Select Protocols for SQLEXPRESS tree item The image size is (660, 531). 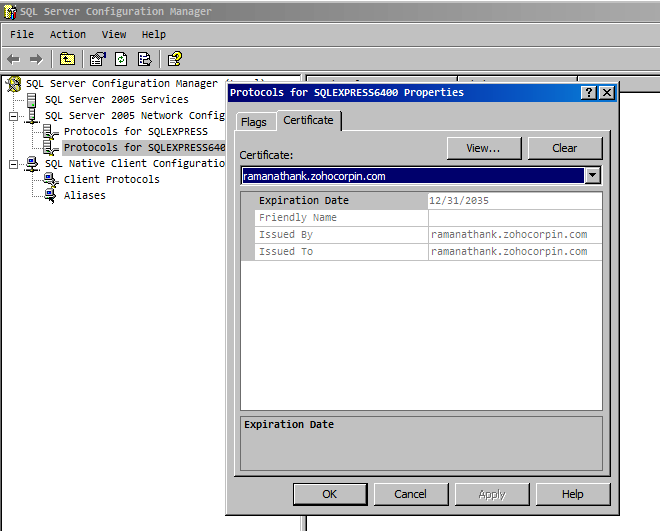(135, 132)
